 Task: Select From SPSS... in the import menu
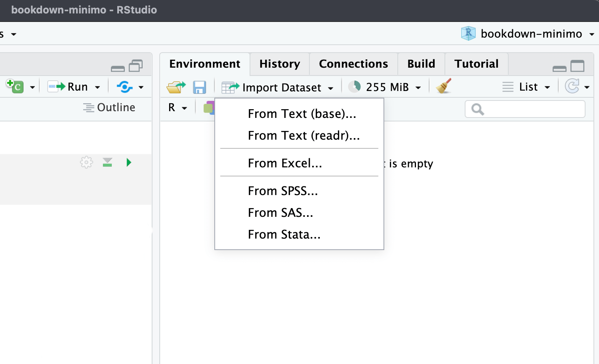[299, 191]
